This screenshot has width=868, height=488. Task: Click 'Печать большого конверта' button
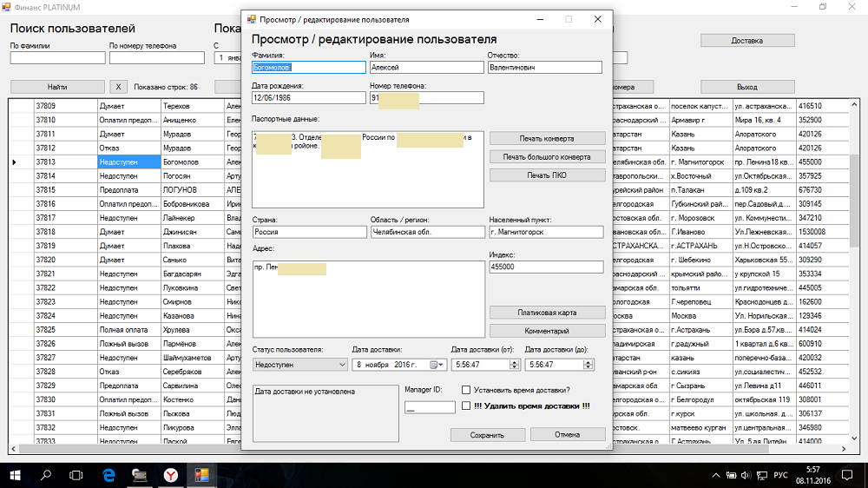[547, 157]
